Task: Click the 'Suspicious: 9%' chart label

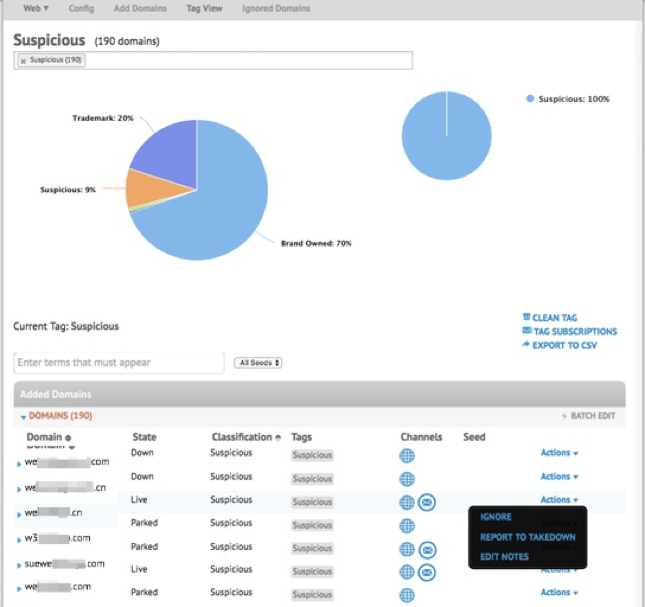Action: tap(68, 190)
